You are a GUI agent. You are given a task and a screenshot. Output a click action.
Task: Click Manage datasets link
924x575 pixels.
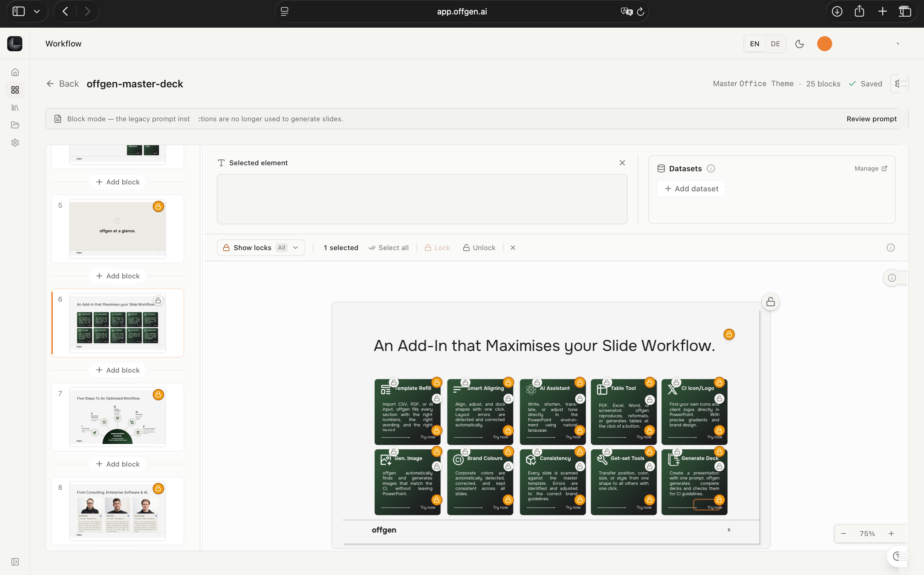[x=871, y=168]
